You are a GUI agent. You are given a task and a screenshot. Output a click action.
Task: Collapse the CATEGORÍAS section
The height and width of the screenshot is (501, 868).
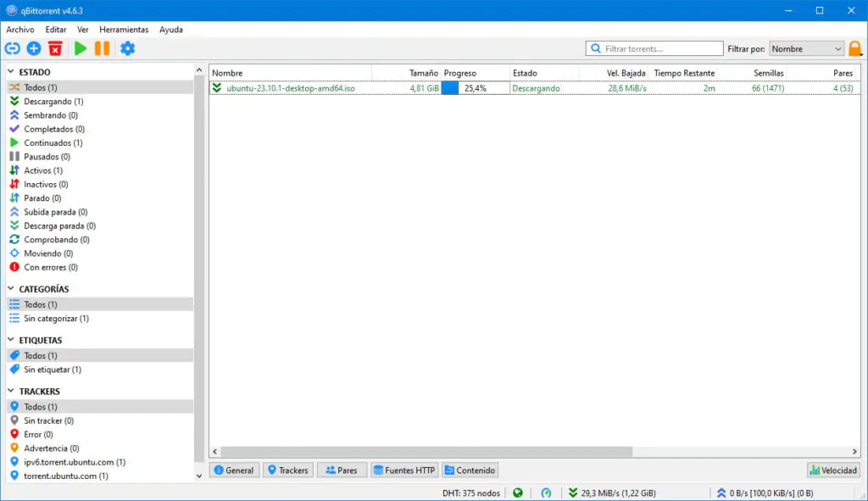tap(12, 289)
